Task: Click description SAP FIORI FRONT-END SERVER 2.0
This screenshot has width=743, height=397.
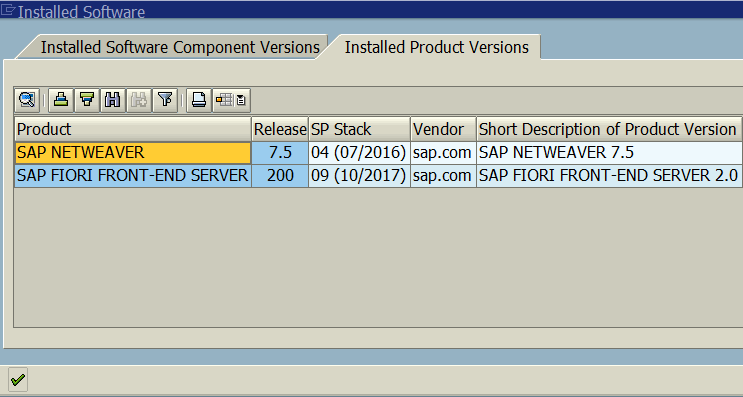Action: pyautogui.click(x=609, y=176)
